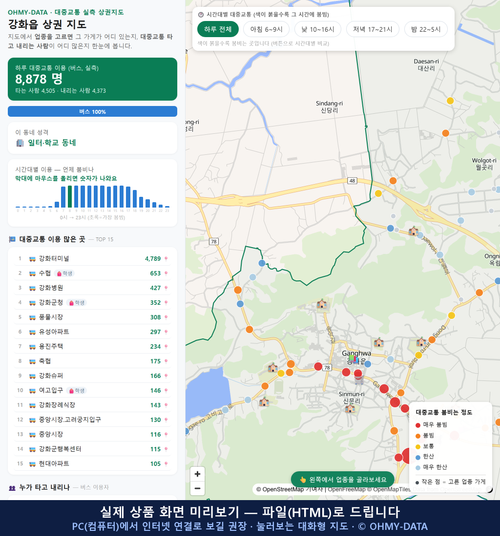Click the bus icon next to 강화슈퍼
The height and width of the screenshot is (536, 500).
click(32, 376)
